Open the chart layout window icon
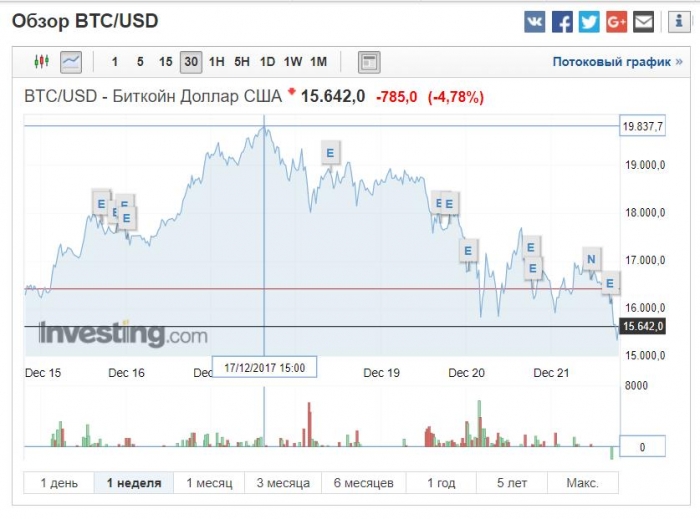700x519 pixels. click(x=369, y=62)
